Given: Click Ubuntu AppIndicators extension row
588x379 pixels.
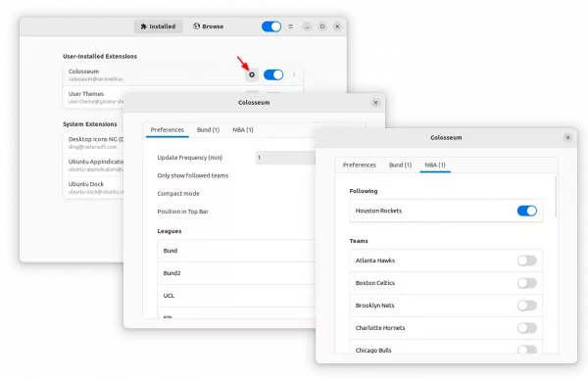Looking at the screenshot, I should (94, 165).
